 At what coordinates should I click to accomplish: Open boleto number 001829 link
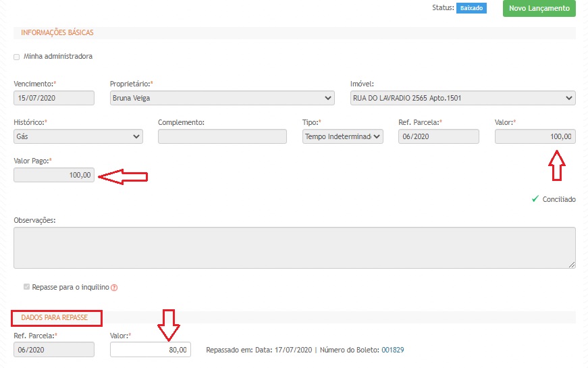click(x=393, y=350)
